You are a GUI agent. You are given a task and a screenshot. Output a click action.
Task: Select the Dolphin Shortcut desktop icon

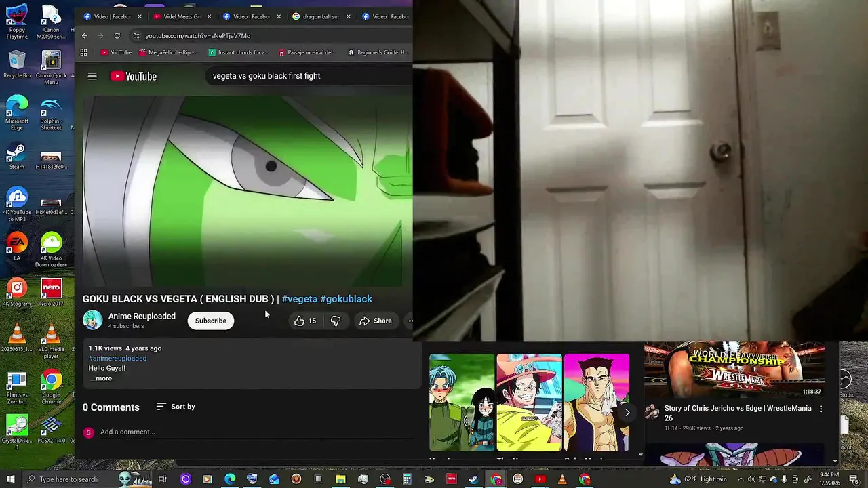click(51, 114)
